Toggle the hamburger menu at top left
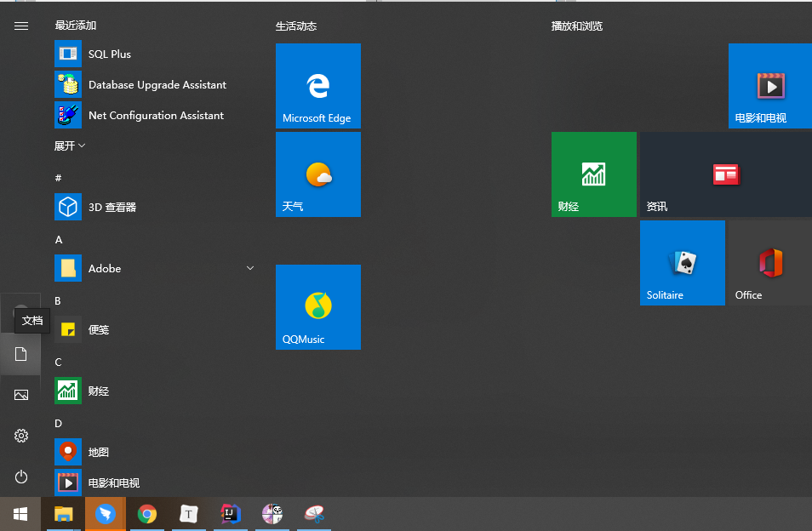The height and width of the screenshot is (531, 812). pyautogui.click(x=21, y=26)
